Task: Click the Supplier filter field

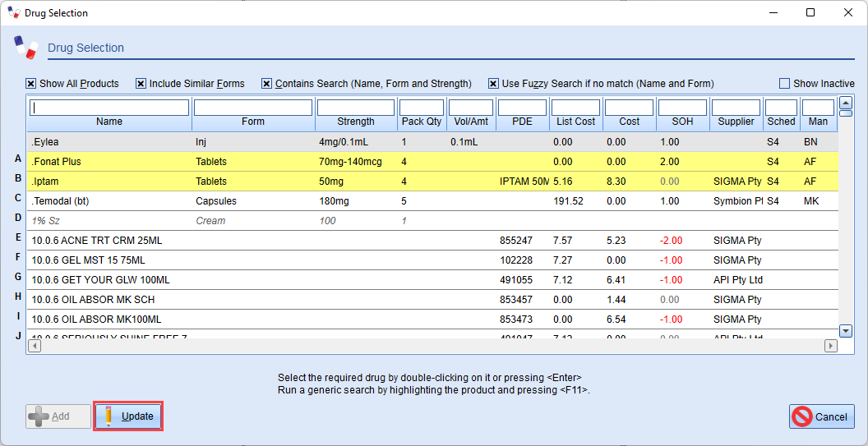Action: 736,108
